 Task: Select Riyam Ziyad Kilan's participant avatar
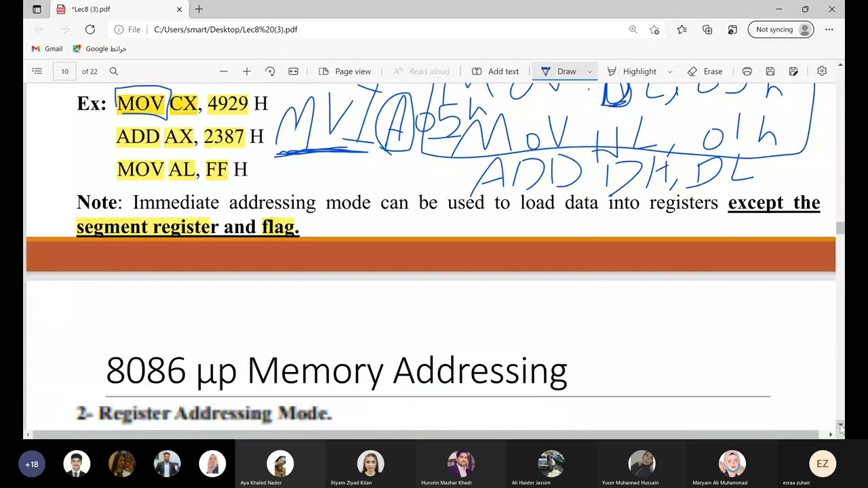click(370, 464)
